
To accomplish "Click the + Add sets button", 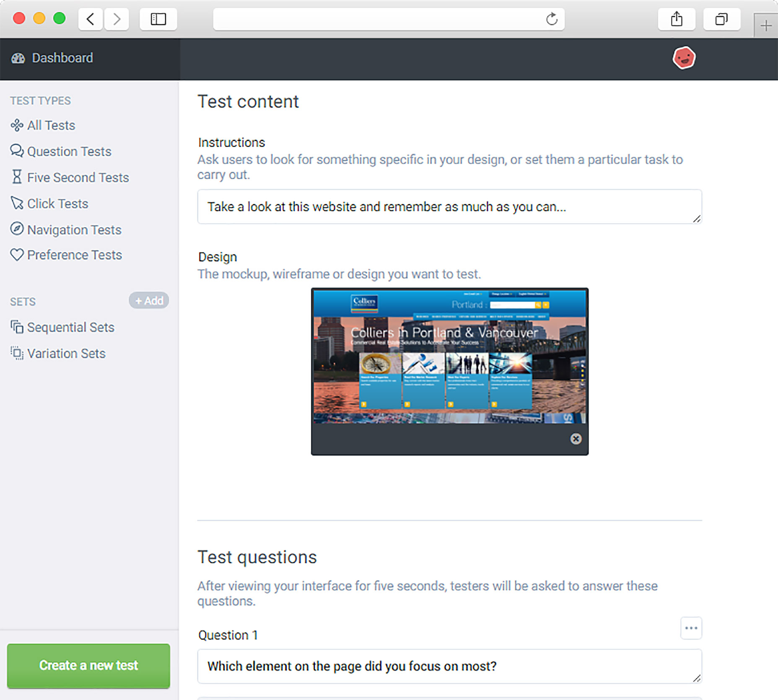I will tap(149, 301).
